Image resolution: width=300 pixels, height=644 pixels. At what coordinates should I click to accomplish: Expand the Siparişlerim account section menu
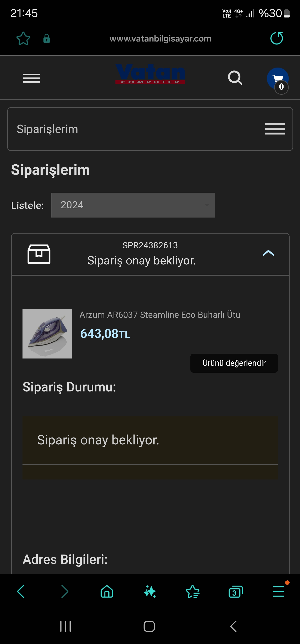click(275, 129)
